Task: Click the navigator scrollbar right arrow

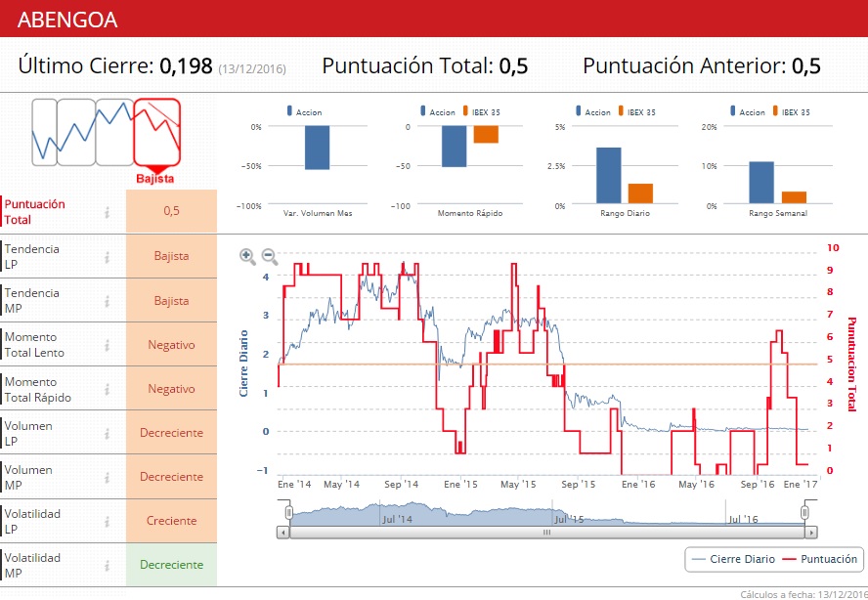Action: [811, 533]
